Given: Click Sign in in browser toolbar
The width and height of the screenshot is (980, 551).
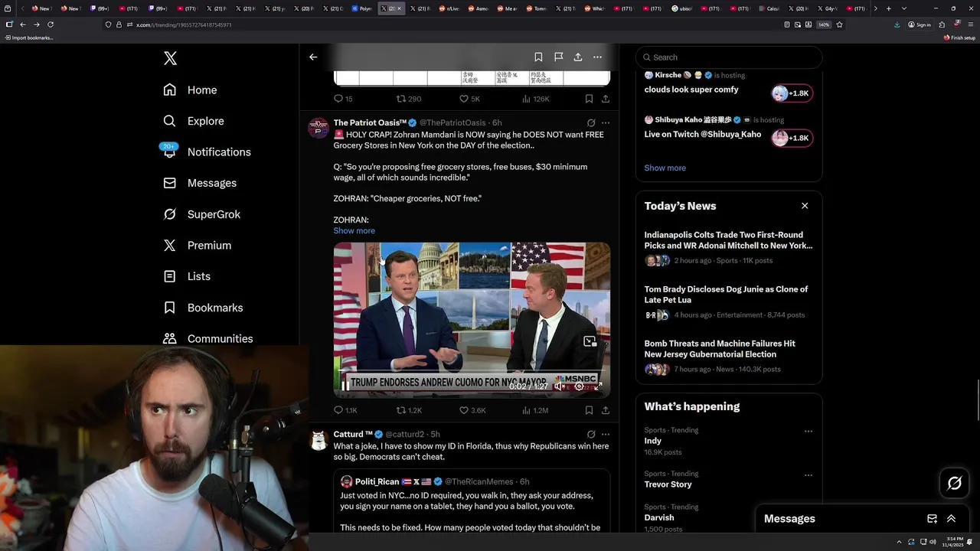Looking at the screenshot, I should point(920,24).
